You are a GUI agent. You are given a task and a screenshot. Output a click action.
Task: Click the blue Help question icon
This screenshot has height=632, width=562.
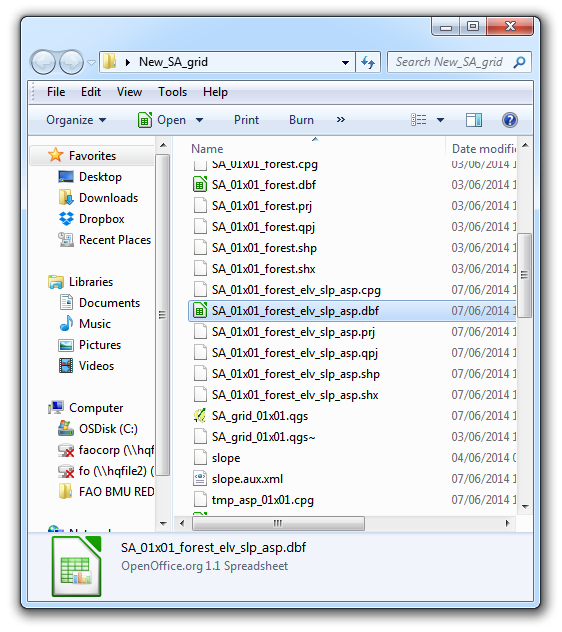pyautogui.click(x=510, y=120)
